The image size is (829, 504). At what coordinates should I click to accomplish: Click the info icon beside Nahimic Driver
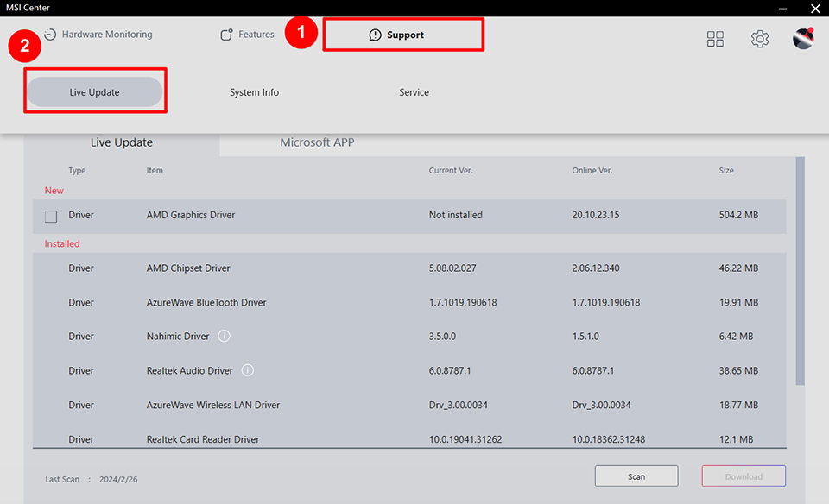224,336
